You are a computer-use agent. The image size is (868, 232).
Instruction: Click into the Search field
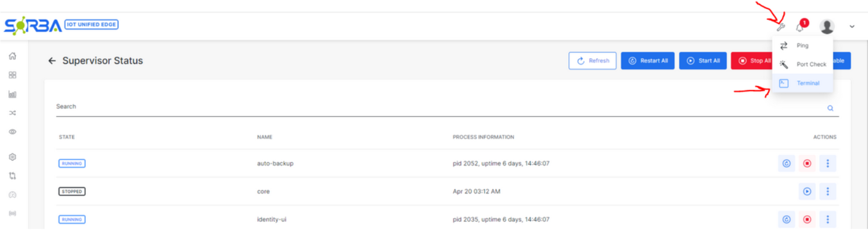431,107
